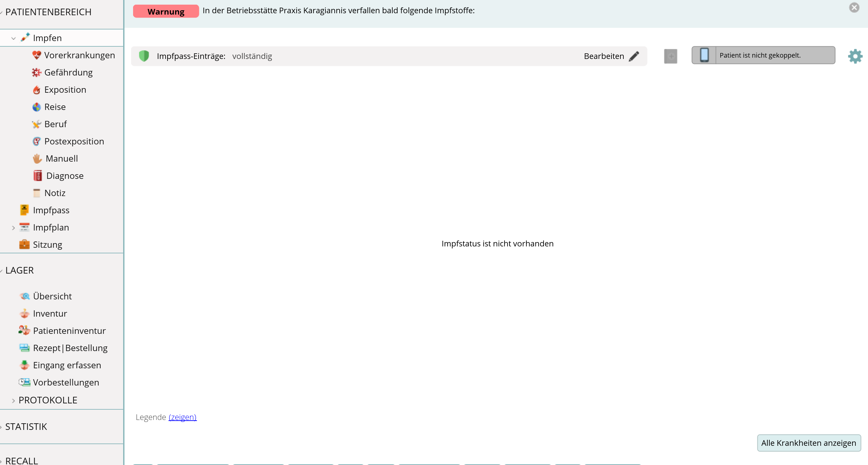The width and height of the screenshot is (868, 465).
Task: Click the gray add-booklet icon
Action: 671,56
